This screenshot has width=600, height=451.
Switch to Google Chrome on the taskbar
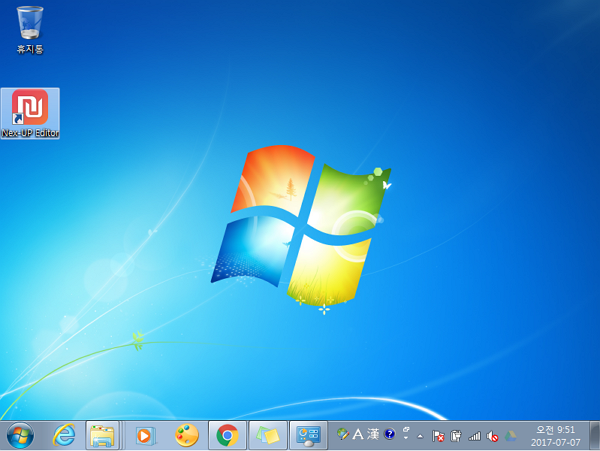point(227,435)
